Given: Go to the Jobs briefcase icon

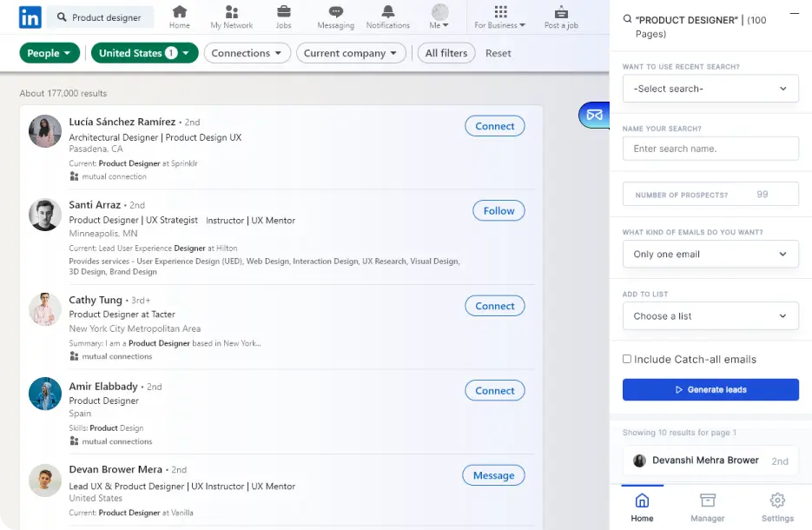Looking at the screenshot, I should tap(283, 12).
